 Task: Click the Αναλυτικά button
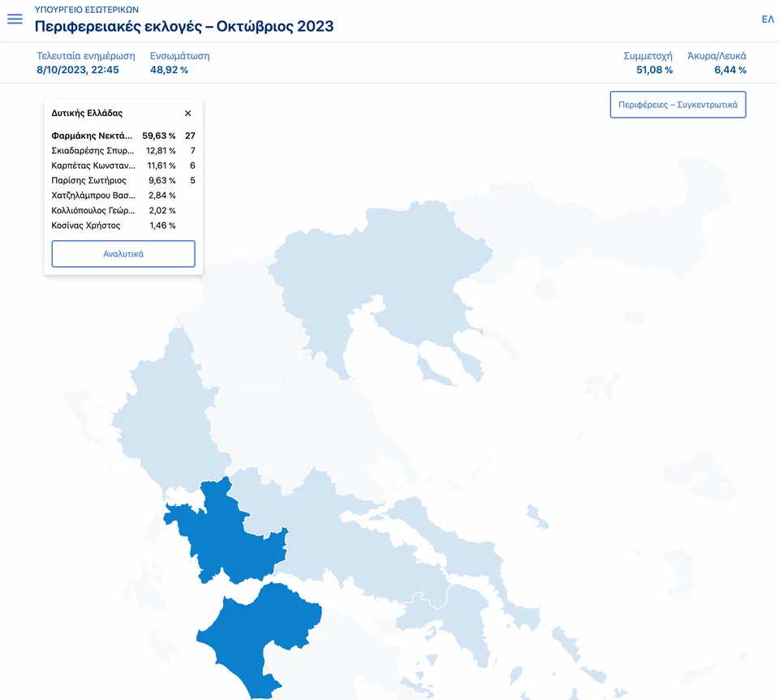[123, 254]
